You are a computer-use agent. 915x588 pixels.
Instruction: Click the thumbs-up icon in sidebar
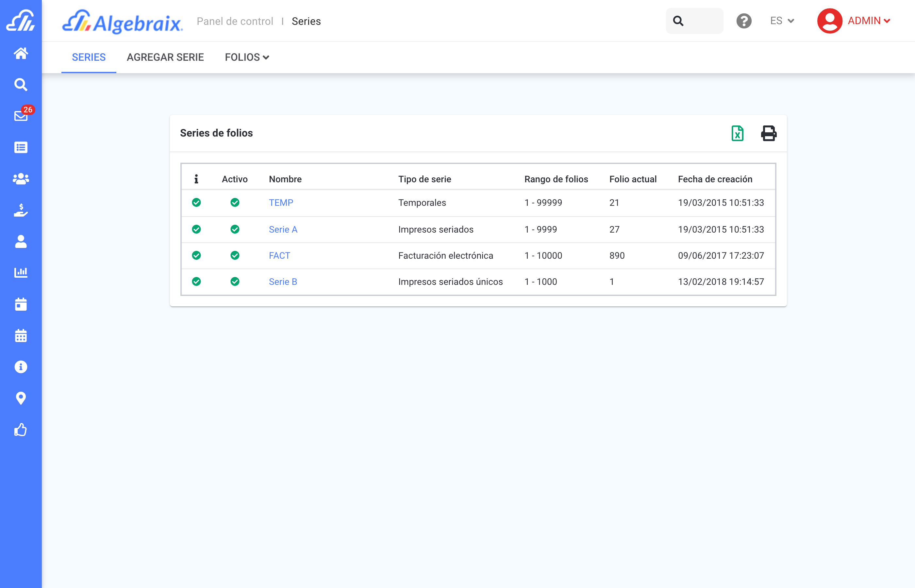(x=21, y=430)
